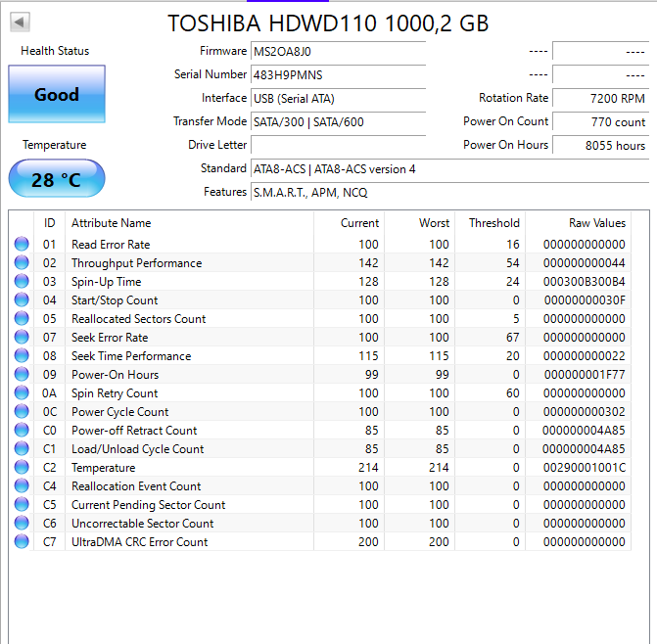Click the Current column header

[x=359, y=223]
